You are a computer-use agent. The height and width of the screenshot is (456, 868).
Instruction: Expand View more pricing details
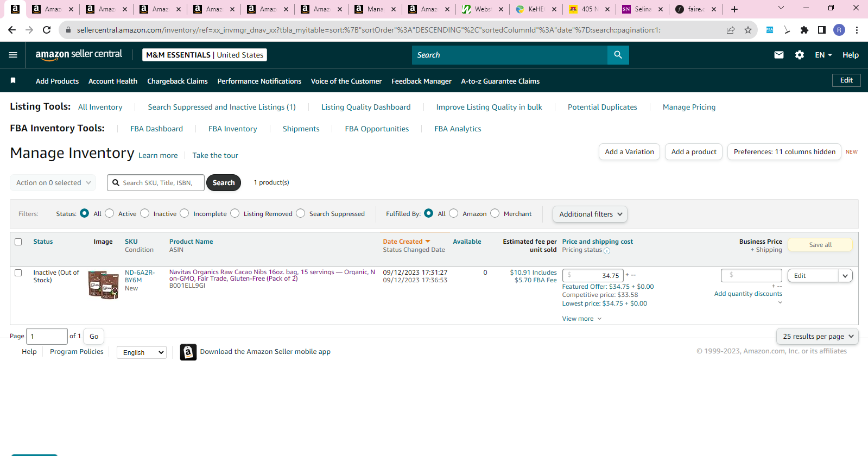582,319
